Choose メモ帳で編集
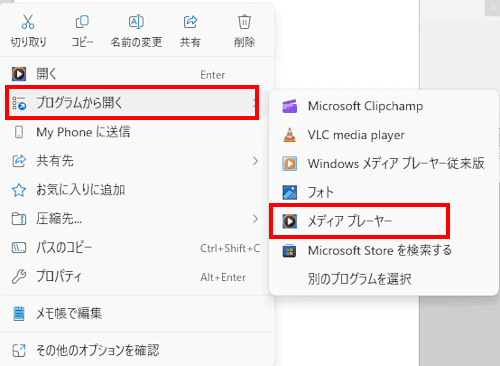The width and height of the screenshot is (500, 366). point(137,314)
